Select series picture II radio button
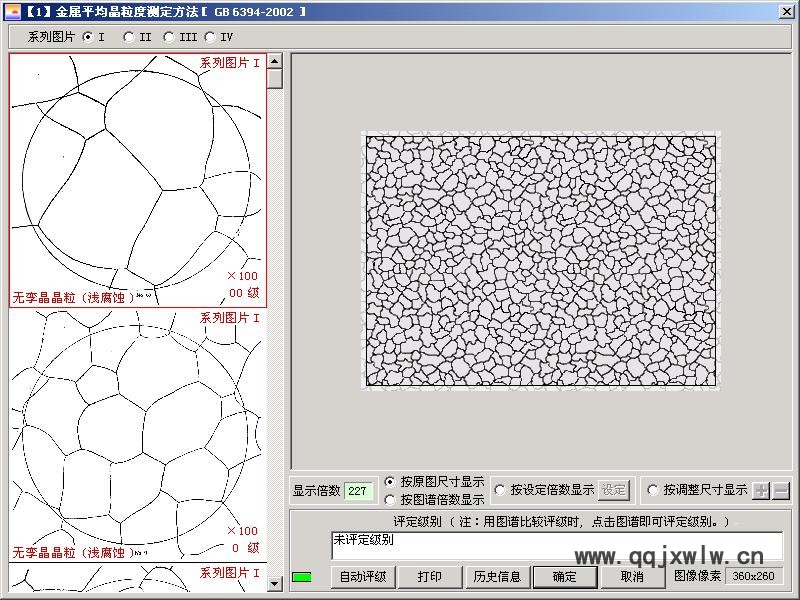The width and height of the screenshot is (800, 600). point(129,37)
